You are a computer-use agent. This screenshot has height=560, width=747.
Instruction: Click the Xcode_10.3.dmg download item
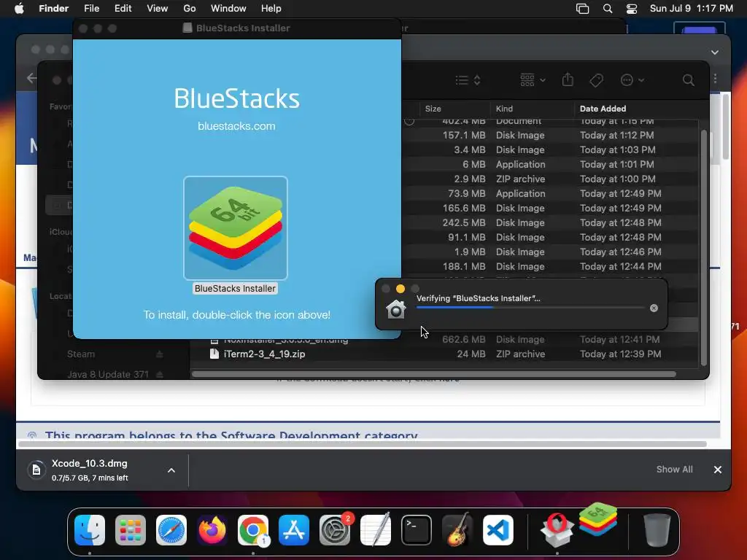90,470
